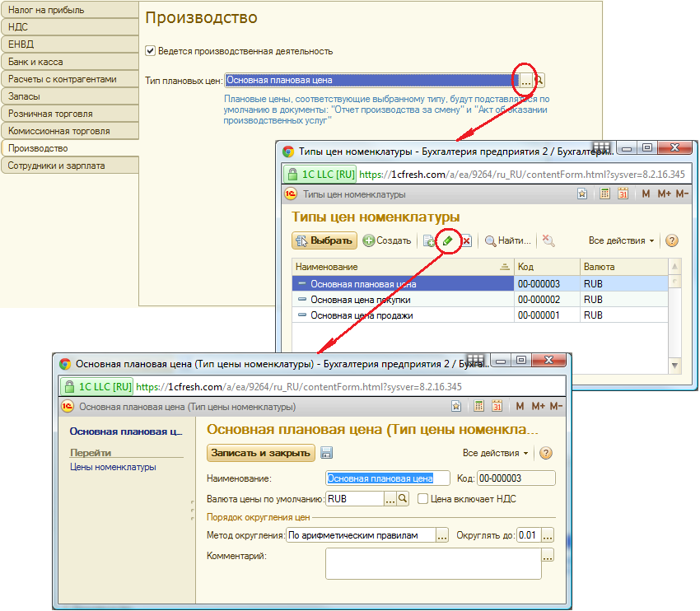Click the save diskette icon
The image size is (700, 611).
click(x=326, y=453)
